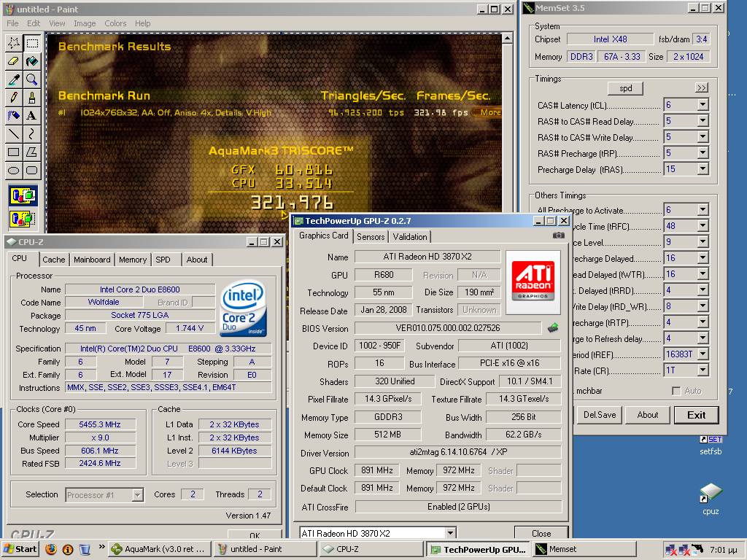Select the rectangular Select tool in Paint

coord(32,43)
